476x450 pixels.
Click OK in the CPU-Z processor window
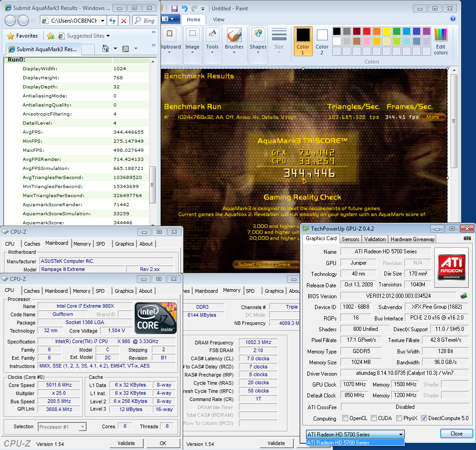click(x=163, y=443)
